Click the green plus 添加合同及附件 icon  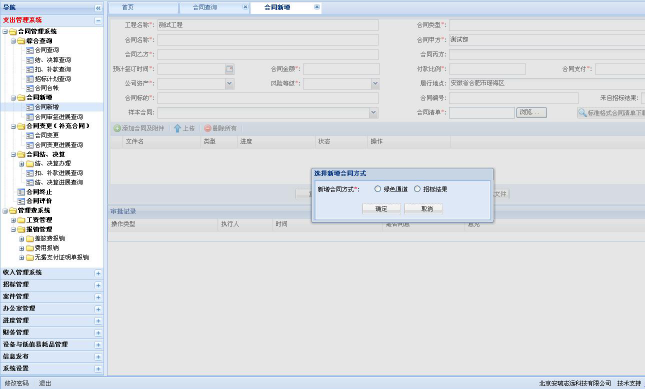point(117,128)
